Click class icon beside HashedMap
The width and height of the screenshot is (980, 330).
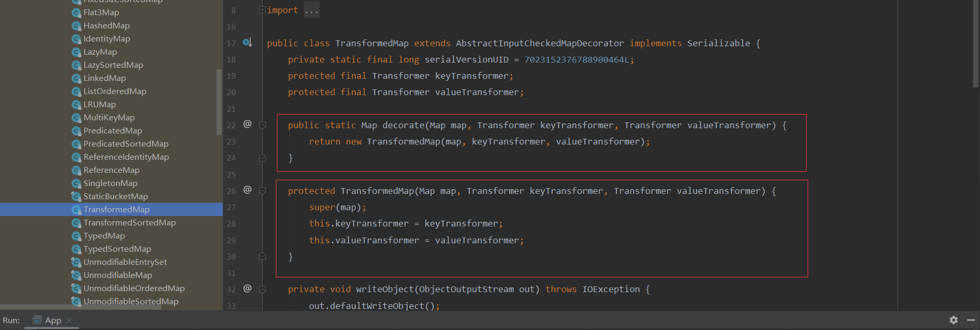tap(76, 26)
